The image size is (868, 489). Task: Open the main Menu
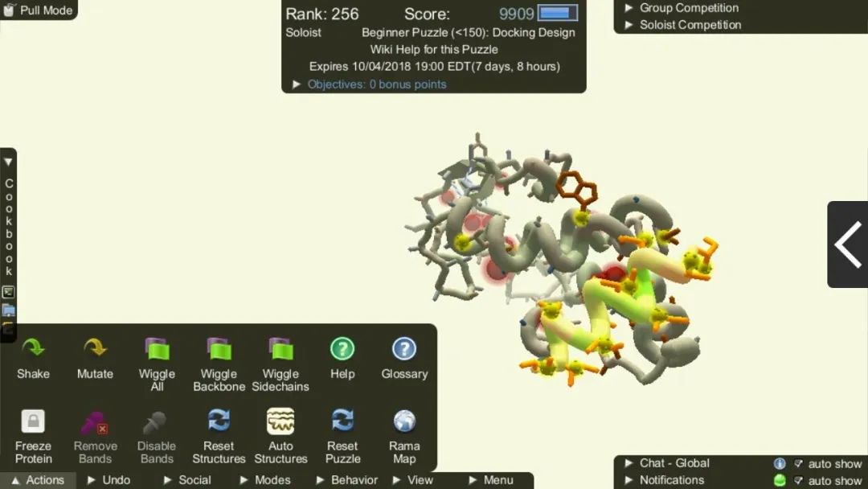pyautogui.click(x=491, y=479)
